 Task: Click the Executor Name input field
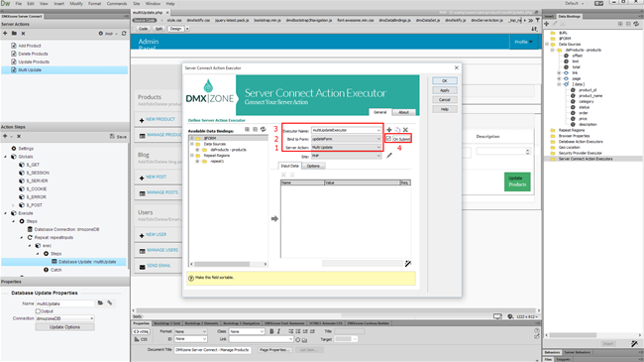coord(346,130)
